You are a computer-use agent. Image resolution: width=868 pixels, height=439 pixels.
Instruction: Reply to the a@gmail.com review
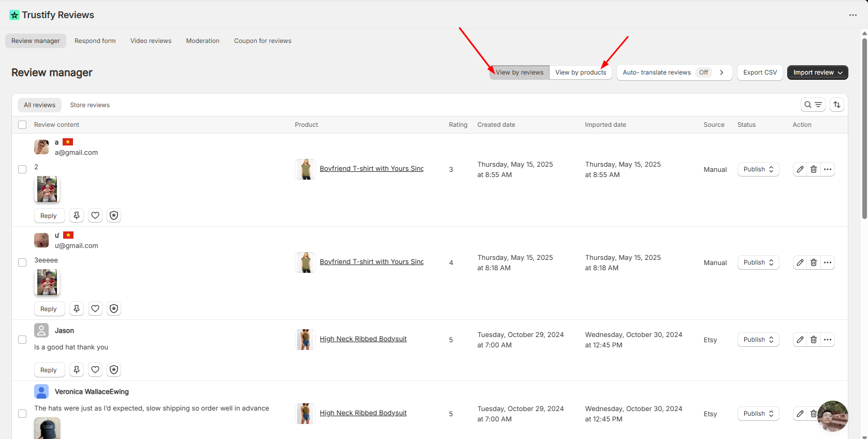coord(49,215)
